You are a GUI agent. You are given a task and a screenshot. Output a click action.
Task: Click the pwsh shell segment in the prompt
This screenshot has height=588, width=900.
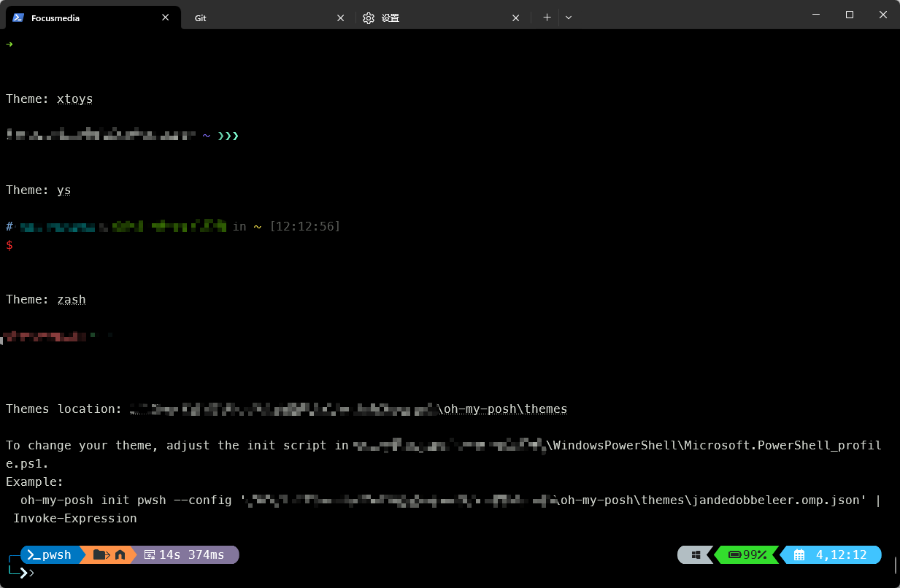[50, 555]
